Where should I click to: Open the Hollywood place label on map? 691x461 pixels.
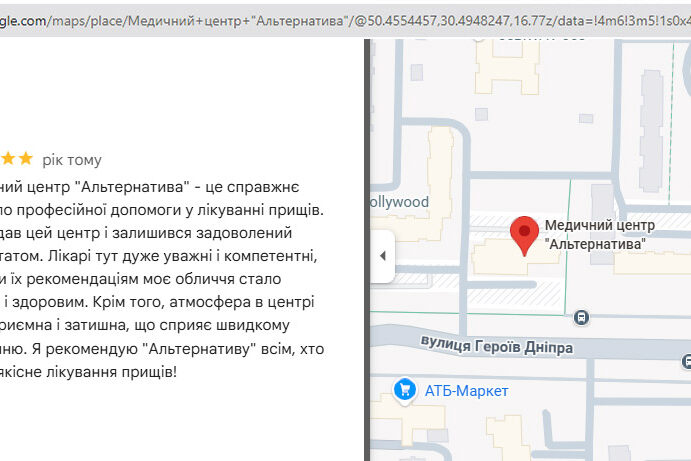coord(398,202)
